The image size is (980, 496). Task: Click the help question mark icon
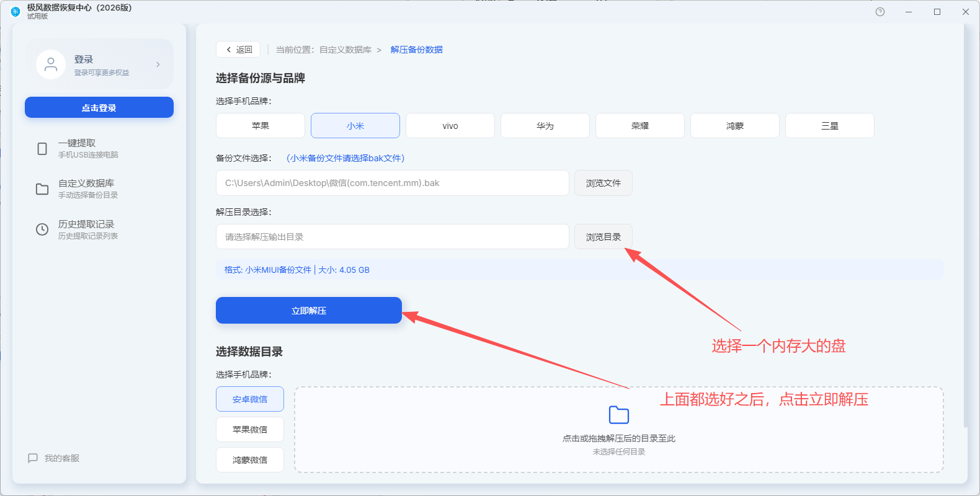point(880,12)
